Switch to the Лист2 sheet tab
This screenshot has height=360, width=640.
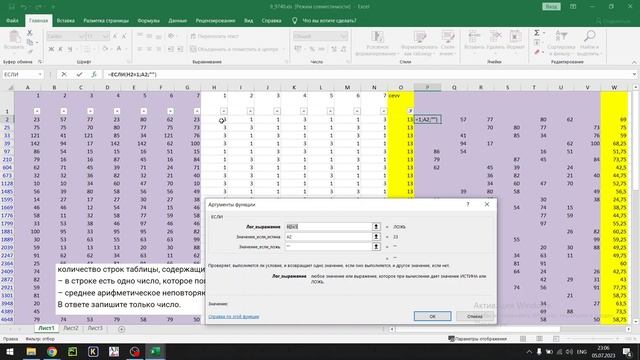[71, 328]
